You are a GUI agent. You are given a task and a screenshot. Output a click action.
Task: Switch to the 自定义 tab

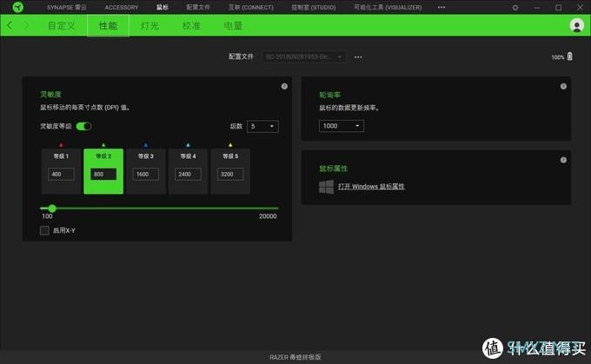pos(62,25)
